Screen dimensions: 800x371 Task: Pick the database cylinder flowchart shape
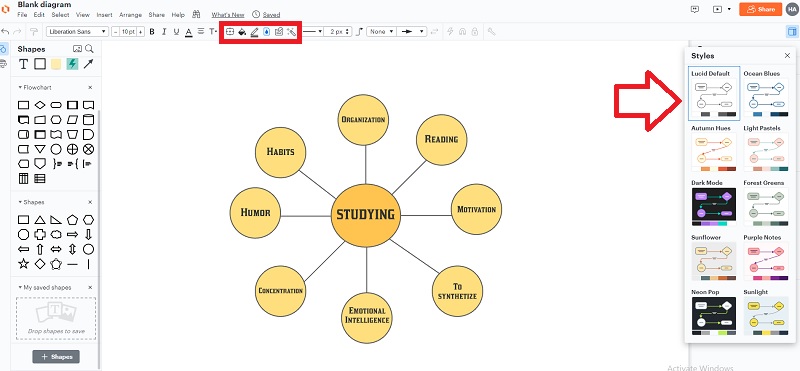click(x=88, y=120)
